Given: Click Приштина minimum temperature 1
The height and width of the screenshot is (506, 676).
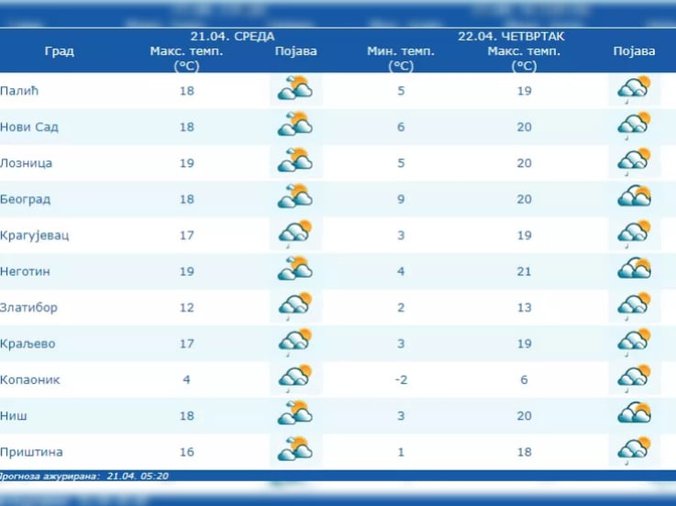Looking at the screenshot, I should (x=401, y=452).
